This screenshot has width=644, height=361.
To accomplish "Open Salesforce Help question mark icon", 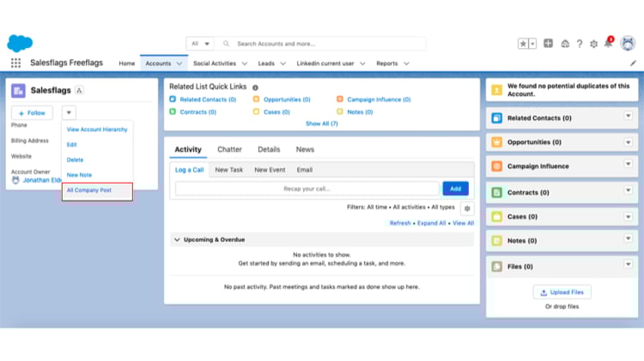I will coord(579,44).
